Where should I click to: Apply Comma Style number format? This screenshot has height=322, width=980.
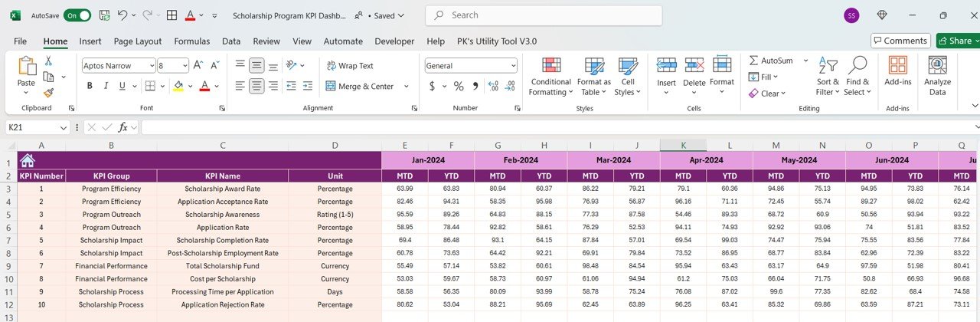(475, 86)
